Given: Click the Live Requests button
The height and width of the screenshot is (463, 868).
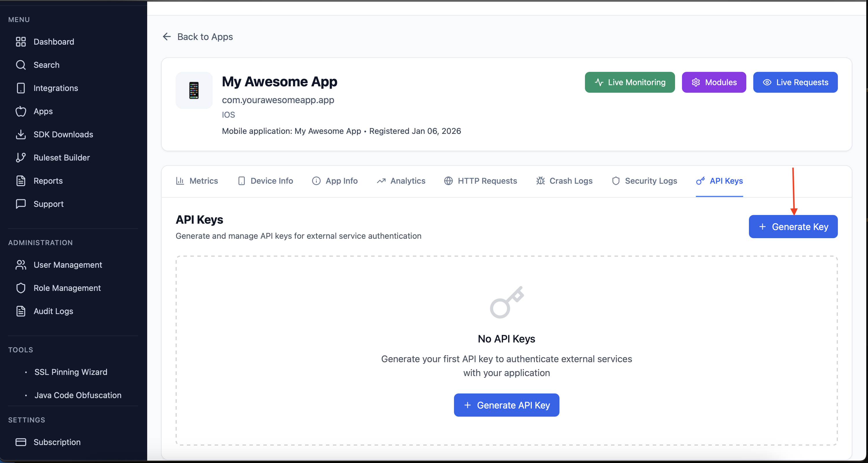Looking at the screenshot, I should tap(795, 82).
